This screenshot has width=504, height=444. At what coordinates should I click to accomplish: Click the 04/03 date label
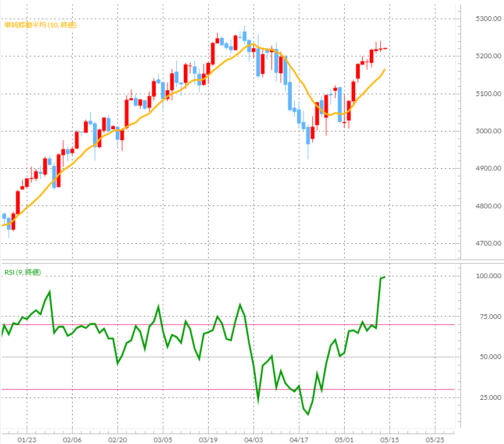[253, 439]
